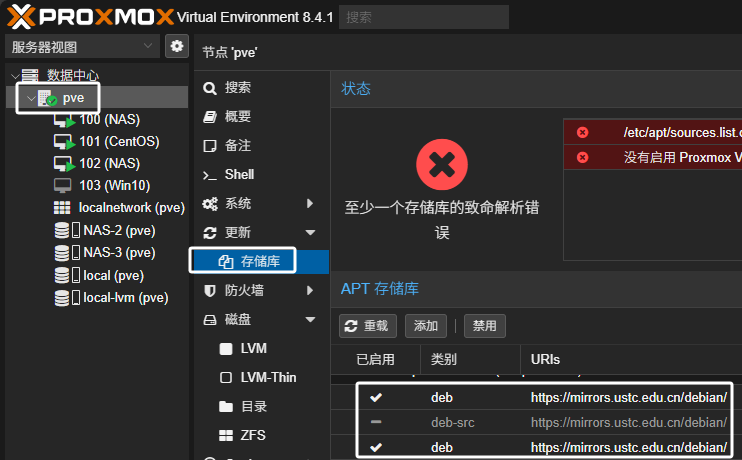
Task: Open the 目录 directory page
Action: [254, 406]
